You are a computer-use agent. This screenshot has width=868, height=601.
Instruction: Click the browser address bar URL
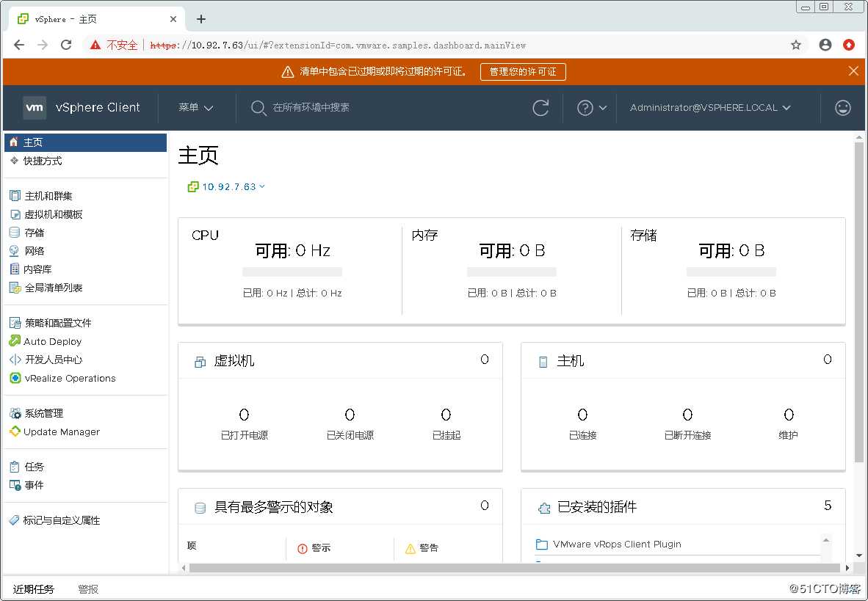[338, 45]
